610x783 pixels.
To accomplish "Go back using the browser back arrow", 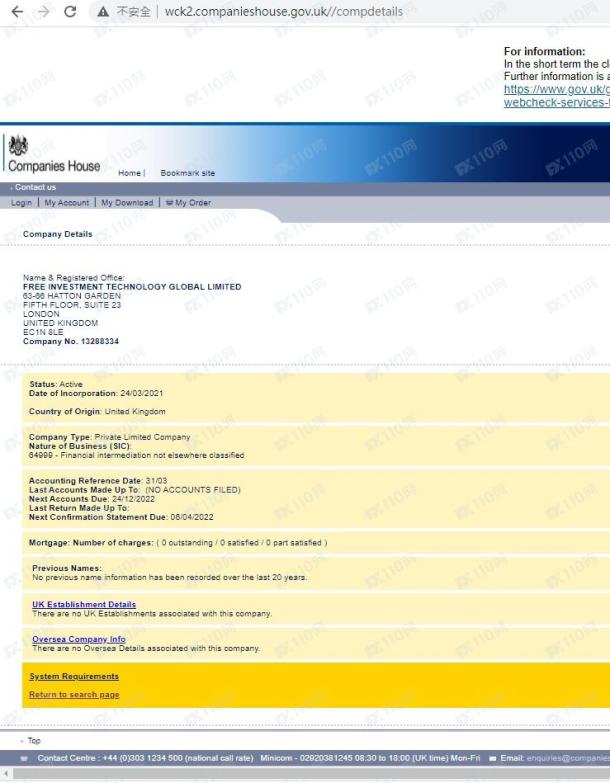I will [17, 11].
